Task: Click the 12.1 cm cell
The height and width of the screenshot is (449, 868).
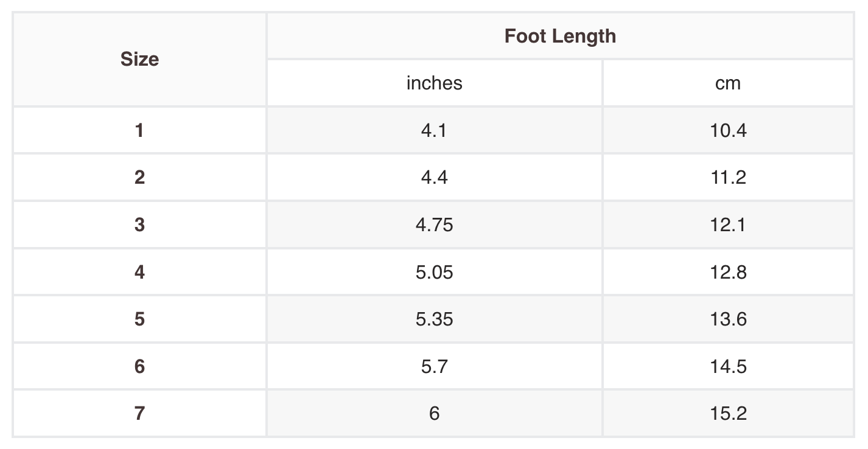Action: (x=728, y=224)
